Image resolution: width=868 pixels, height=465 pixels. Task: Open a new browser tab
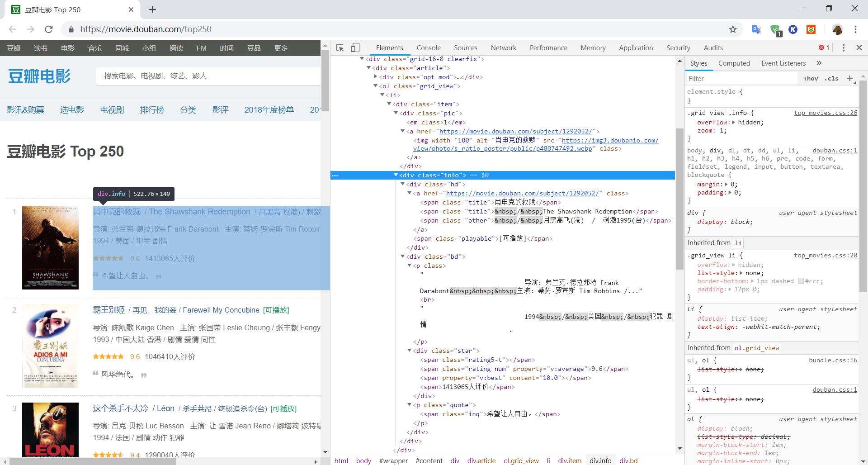pyautogui.click(x=152, y=9)
